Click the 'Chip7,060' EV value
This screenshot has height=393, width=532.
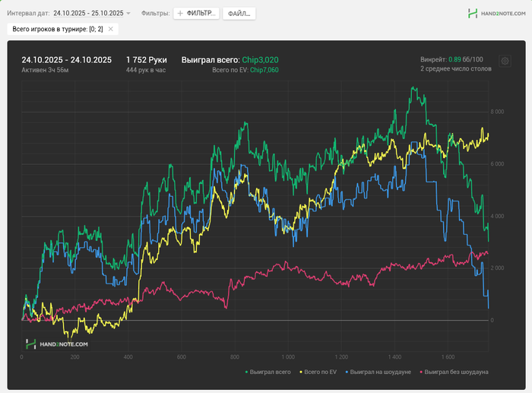pyautogui.click(x=264, y=70)
